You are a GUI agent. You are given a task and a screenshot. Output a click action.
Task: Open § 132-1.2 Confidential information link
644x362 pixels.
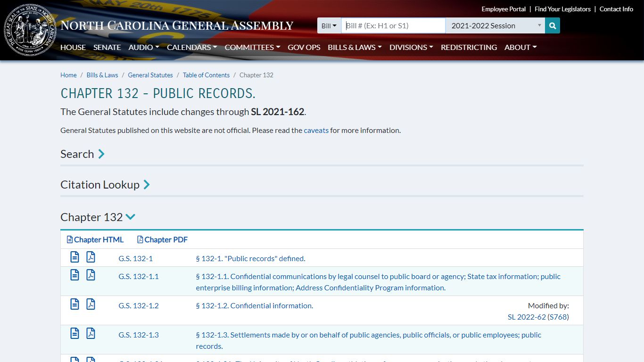click(x=255, y=305)
